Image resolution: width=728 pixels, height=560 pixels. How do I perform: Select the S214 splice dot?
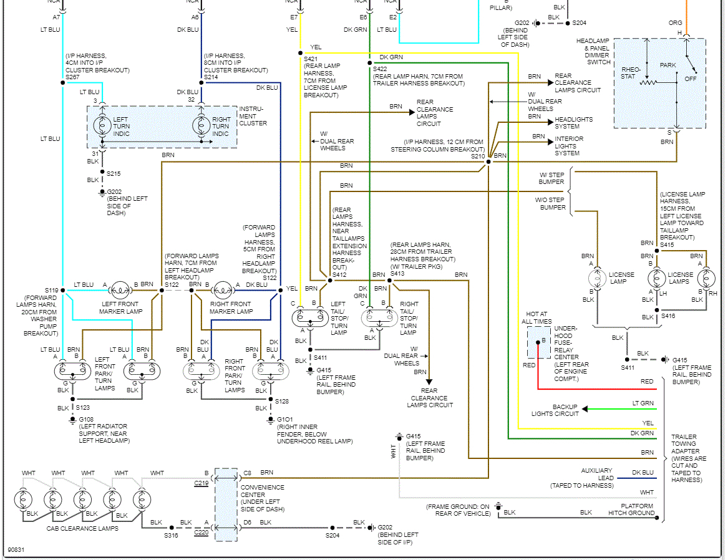(201, 82)
